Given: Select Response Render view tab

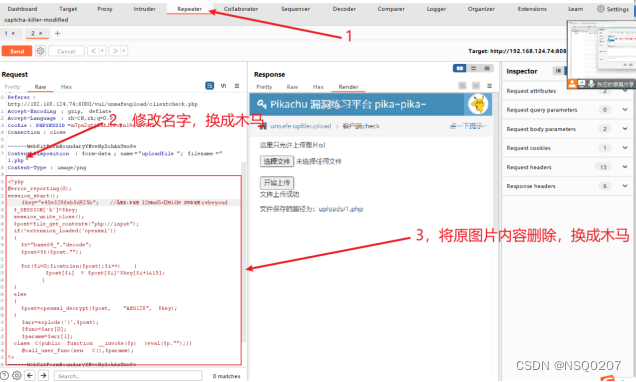Looking at the screenshot, I should pos(348,87).
